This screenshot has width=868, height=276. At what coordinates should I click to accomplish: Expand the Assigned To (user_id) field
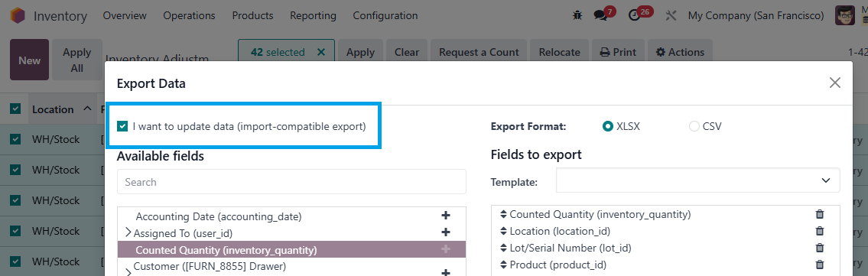pyautogui.click(x=128, y=233)
